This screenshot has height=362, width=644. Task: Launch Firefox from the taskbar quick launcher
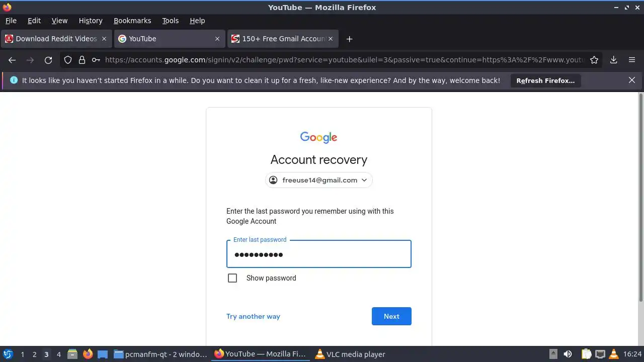(x=88, y=354)
